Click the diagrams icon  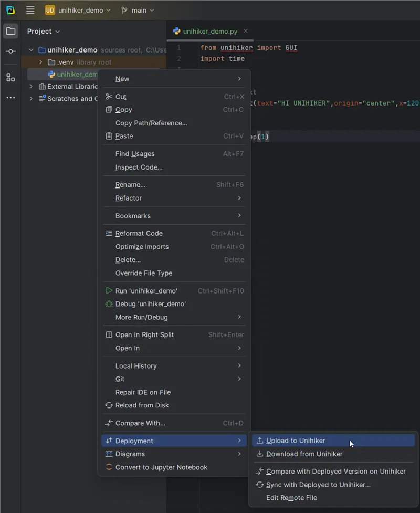(109, 454)
